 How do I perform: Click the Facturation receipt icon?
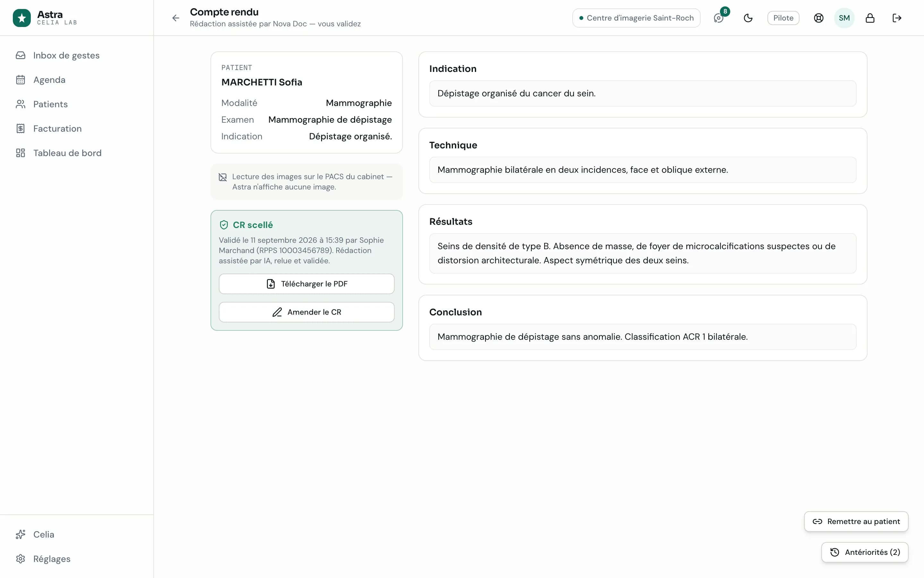point(21,129)
